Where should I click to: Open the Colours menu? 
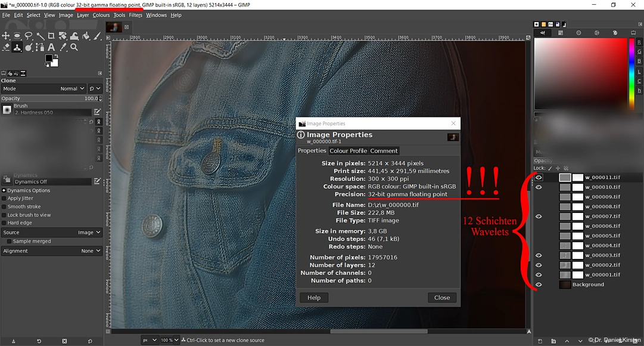[101, 16]
